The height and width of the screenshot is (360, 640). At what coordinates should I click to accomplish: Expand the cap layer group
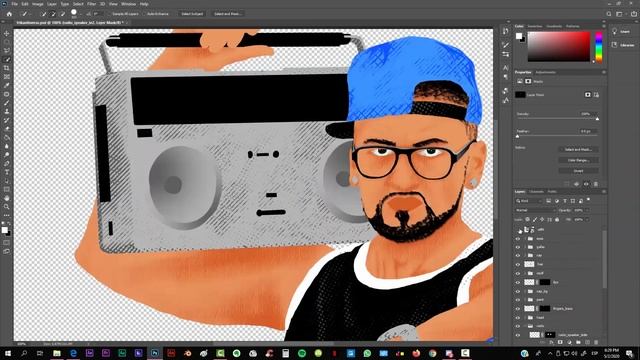525,256
